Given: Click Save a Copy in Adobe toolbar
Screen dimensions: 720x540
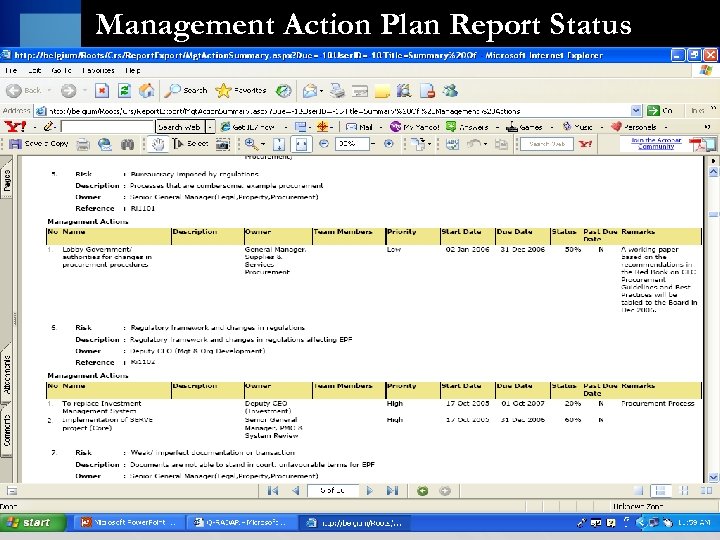Looking at the screenshot, I should pyautogui.click(x=39, y=144).
